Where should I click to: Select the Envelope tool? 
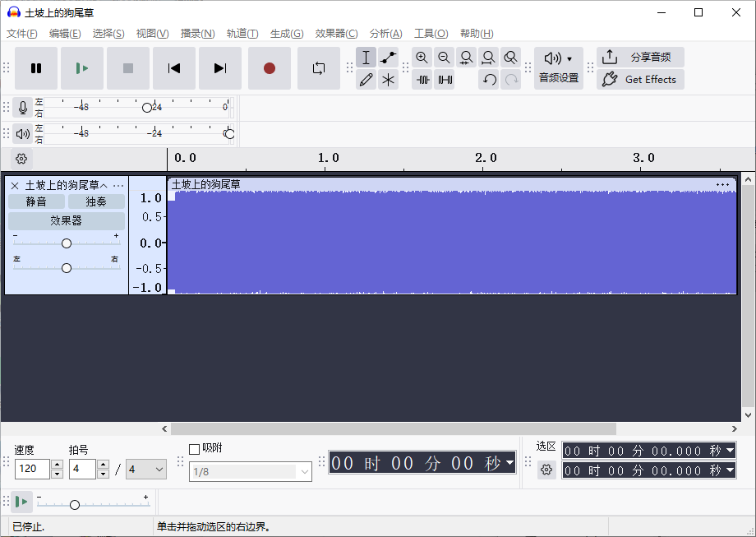(388, 58)
